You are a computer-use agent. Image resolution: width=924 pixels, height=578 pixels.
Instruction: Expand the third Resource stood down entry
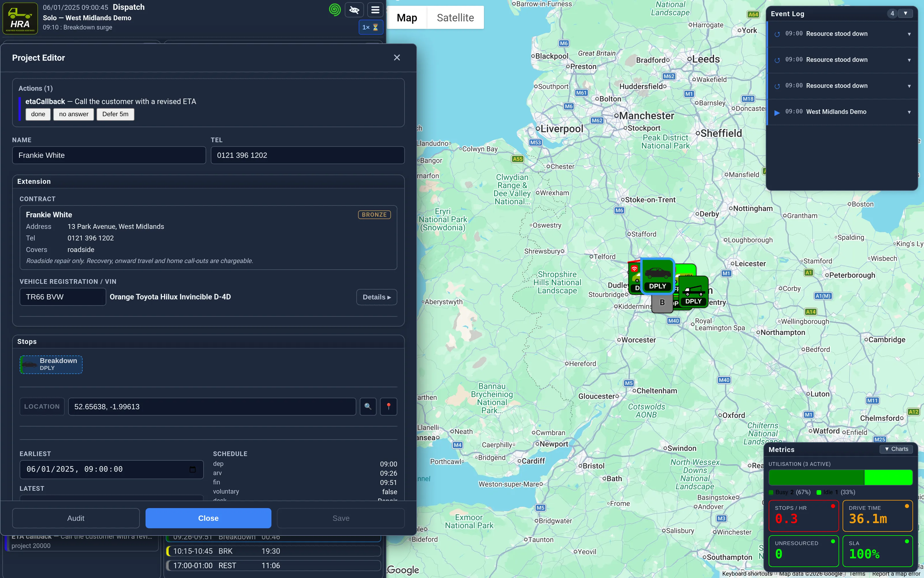tap(909, 86)
